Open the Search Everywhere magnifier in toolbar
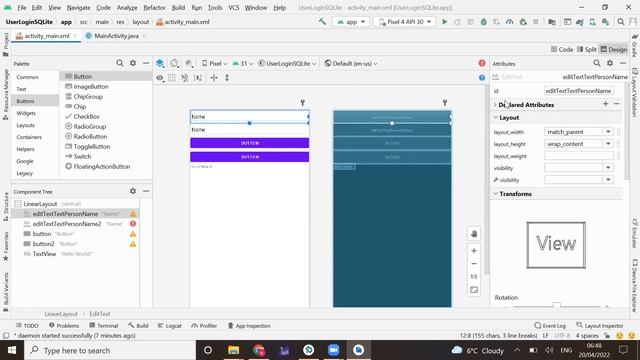Screen dimensions: 640x360 pyautogui.click(x=621, y=22)
